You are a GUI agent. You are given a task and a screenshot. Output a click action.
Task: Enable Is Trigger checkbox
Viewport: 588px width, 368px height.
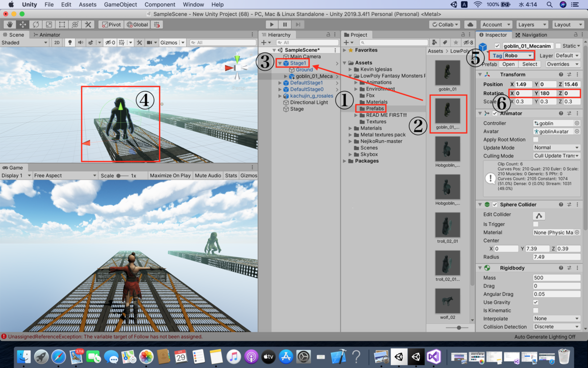click(536, 224)
